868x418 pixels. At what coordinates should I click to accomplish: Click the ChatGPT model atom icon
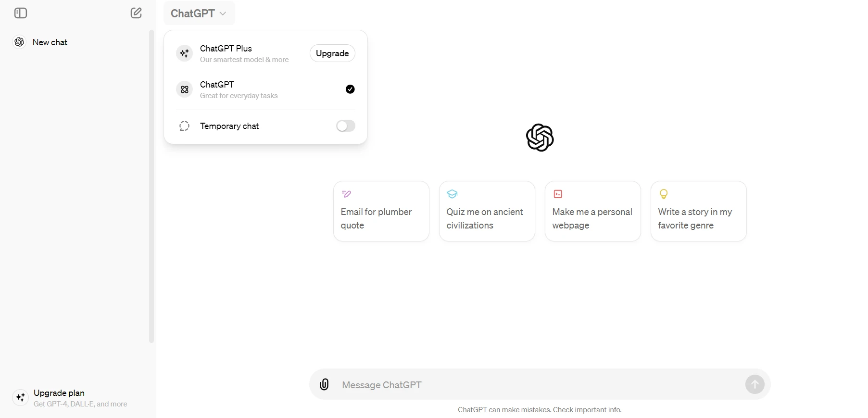coord(184,89)
